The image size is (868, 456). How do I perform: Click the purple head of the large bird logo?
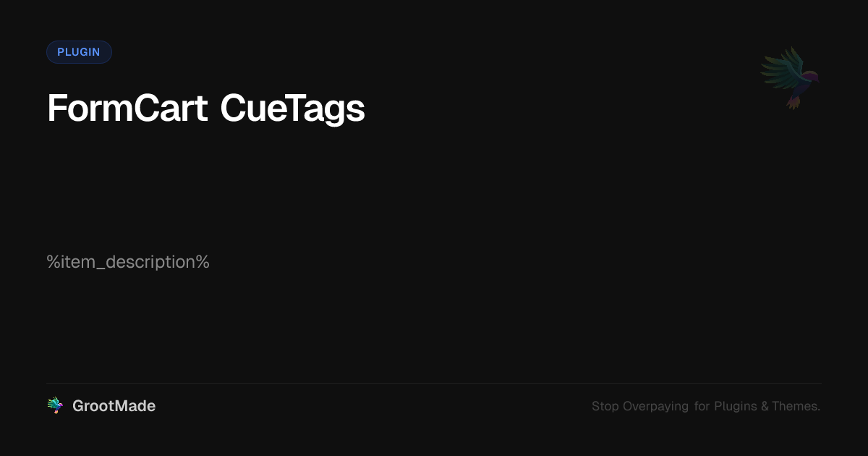click(810, 75)
